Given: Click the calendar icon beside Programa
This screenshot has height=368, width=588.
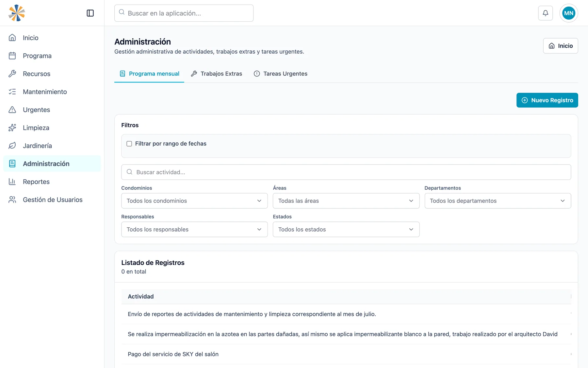Looking at the screenshot, I should click(x=12, y=56).
